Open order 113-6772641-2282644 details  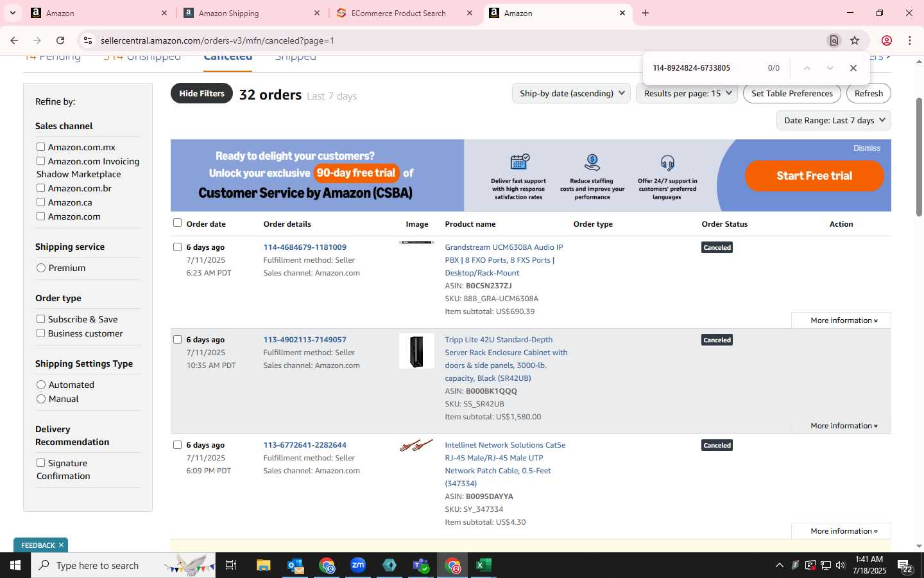[x=305, y=445]
